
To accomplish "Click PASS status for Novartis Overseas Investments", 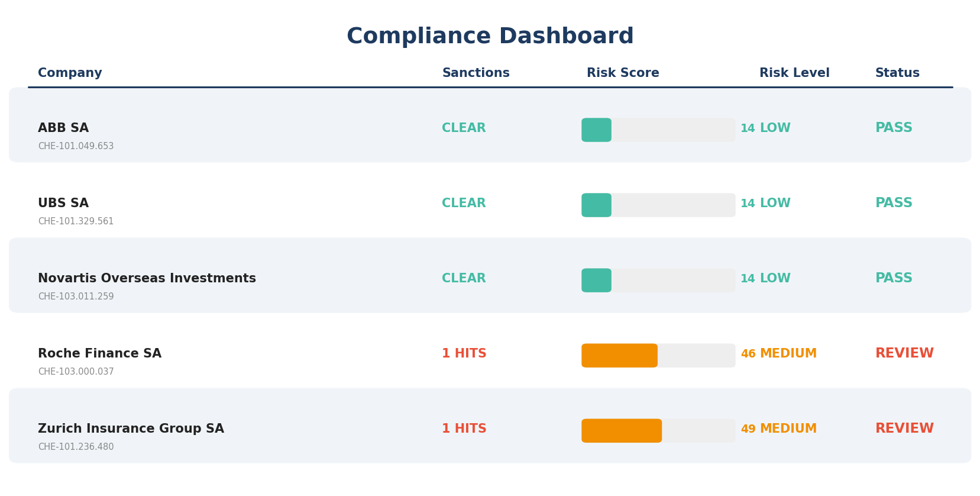I will 894,278.
